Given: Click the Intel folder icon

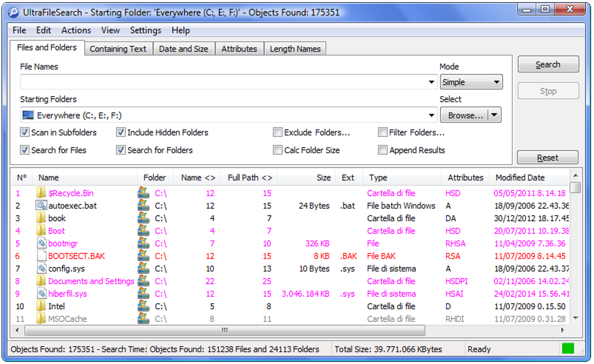Looking at the screenshot, I should point(41,306).
